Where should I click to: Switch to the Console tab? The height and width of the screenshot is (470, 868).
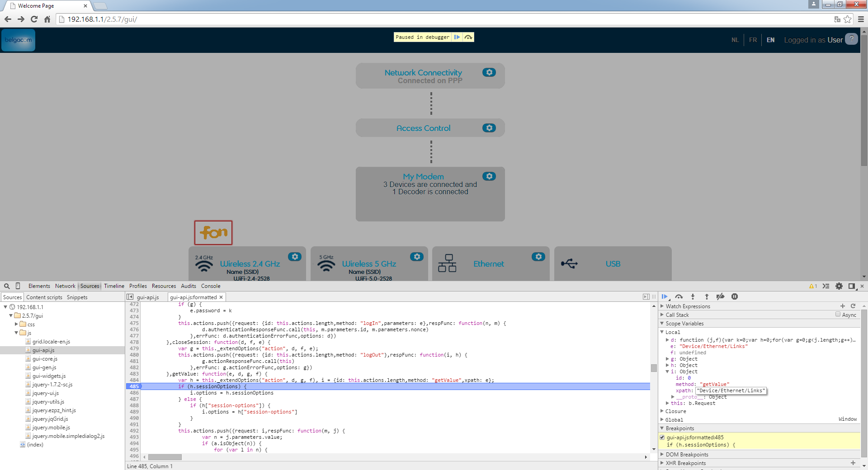(211, 286)
